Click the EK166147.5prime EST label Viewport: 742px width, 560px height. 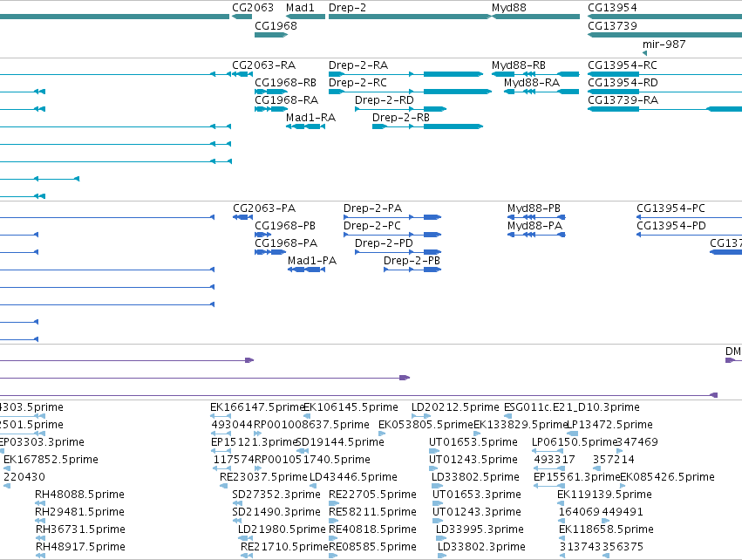point(257,407)
